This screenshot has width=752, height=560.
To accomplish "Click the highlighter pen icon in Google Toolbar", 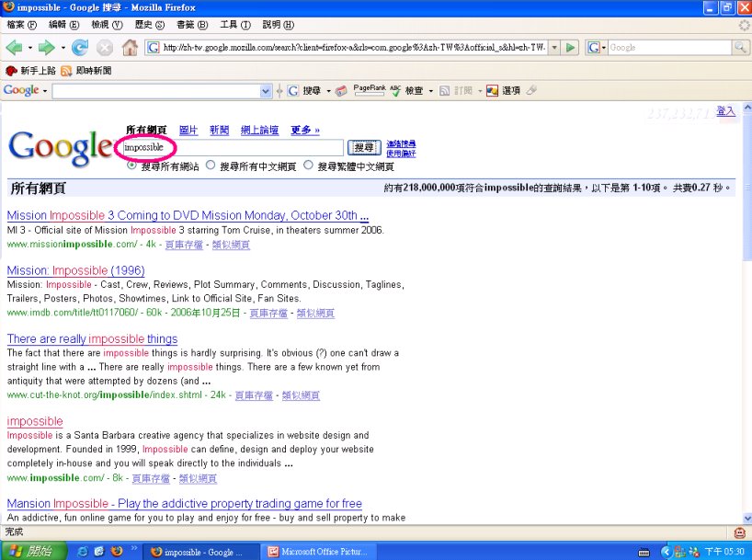I will [531, 90].
